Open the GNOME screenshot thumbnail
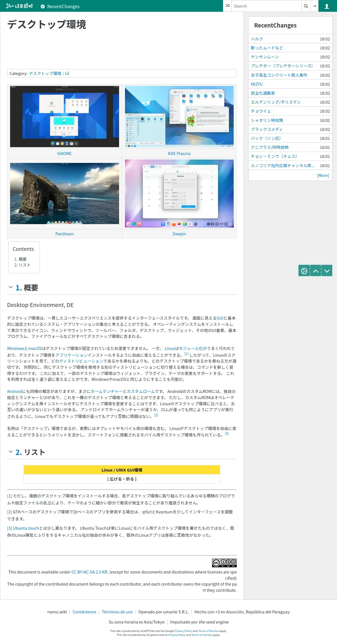This screenshot has width=337, height=644. [x=65, y=117]
